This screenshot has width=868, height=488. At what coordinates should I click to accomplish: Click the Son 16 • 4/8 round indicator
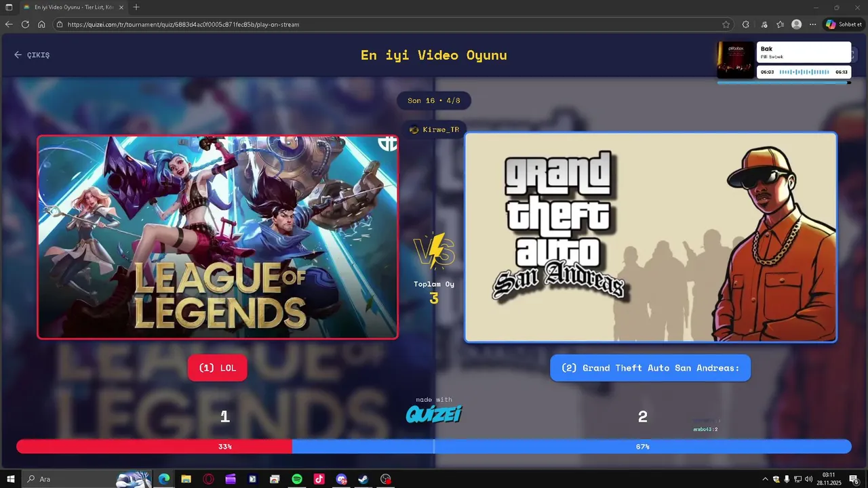[x=434, y=100]
